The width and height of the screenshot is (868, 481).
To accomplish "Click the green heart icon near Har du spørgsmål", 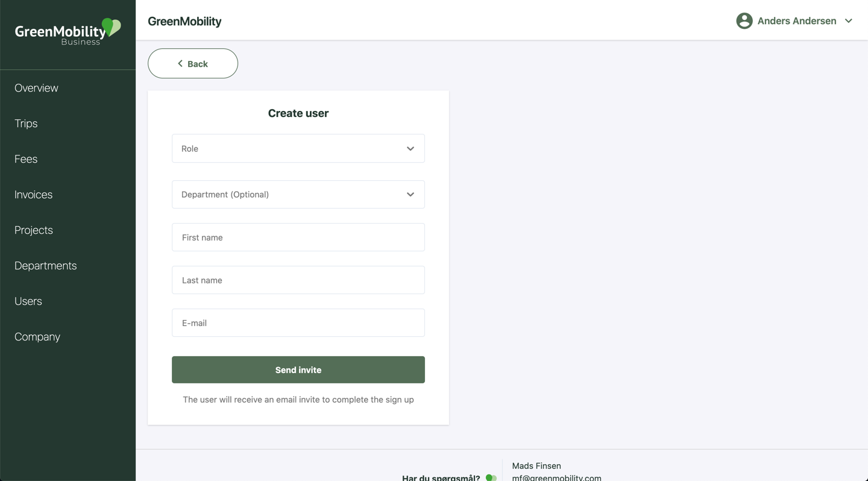I will pos(491,477).
